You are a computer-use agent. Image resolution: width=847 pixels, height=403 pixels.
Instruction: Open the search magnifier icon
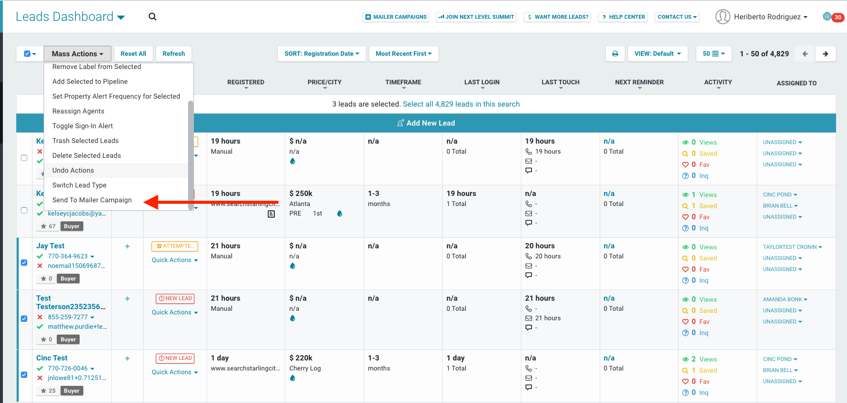click(x=153, y=17)
